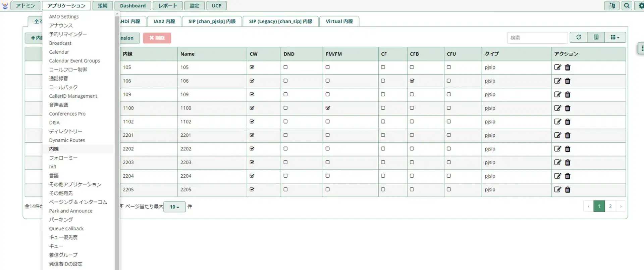The image size is (644, 270).
Task: Delete extension 1100 using trash icon
Action: click(x=568, y=108)
